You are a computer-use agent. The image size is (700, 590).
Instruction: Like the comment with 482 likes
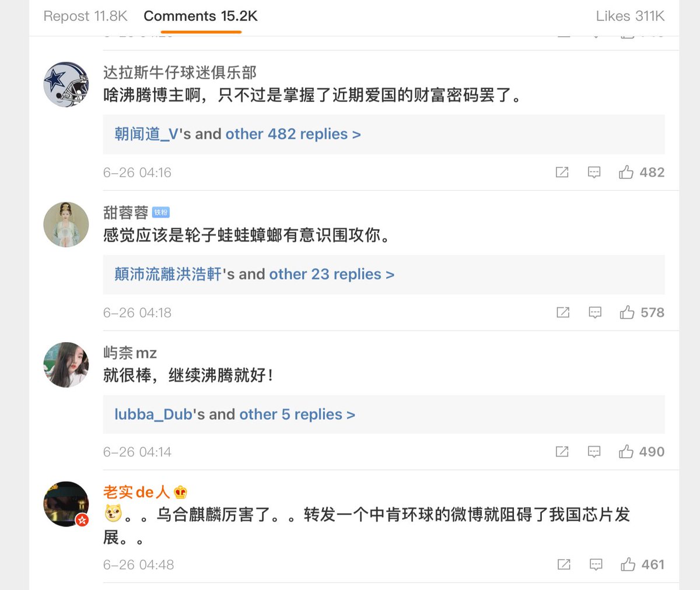coord(626,172)
